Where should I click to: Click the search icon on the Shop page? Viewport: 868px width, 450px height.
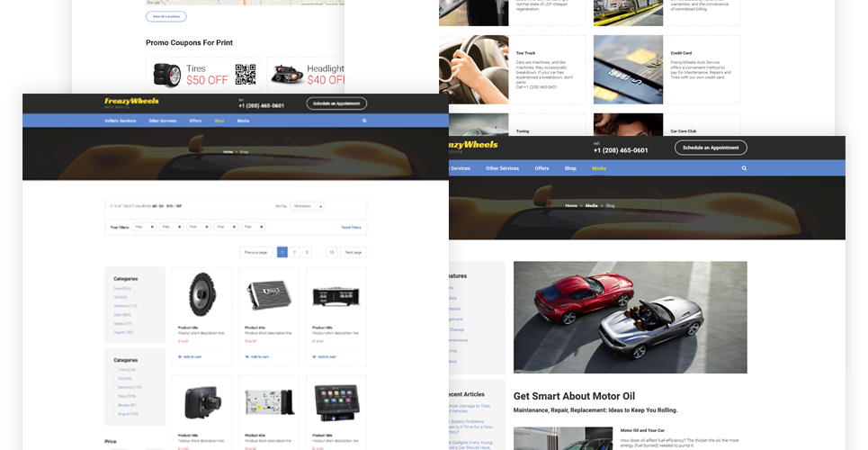(x=364, y=121)
